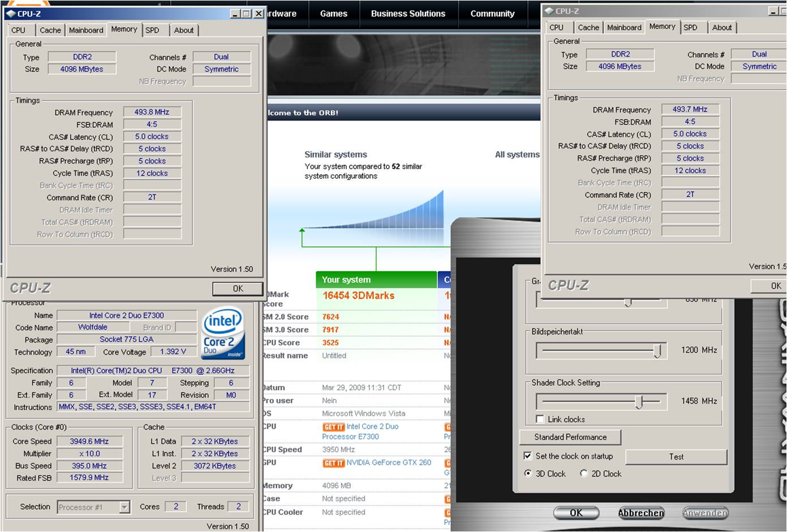This screenshot has width=787, height=532.
Task: Click Standard Performance button
Action: tap(570, 437)
